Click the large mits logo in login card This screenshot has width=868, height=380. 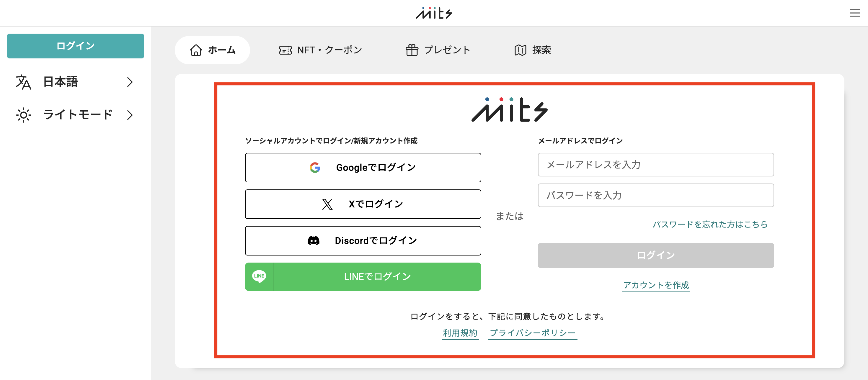click(x=509, y=109)
